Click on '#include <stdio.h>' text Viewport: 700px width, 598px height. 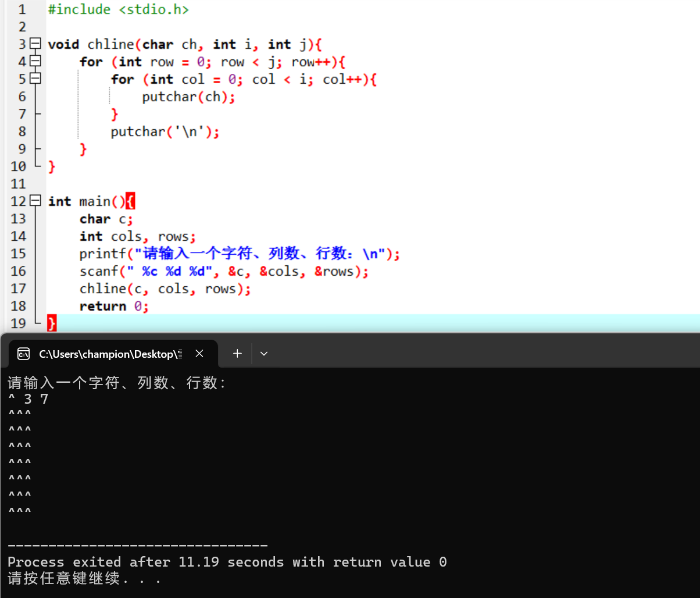[x=118, y=9]
